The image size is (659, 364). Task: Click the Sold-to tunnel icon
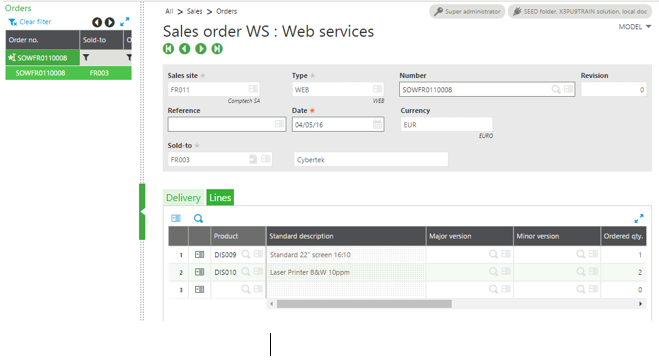pos(253,159)
